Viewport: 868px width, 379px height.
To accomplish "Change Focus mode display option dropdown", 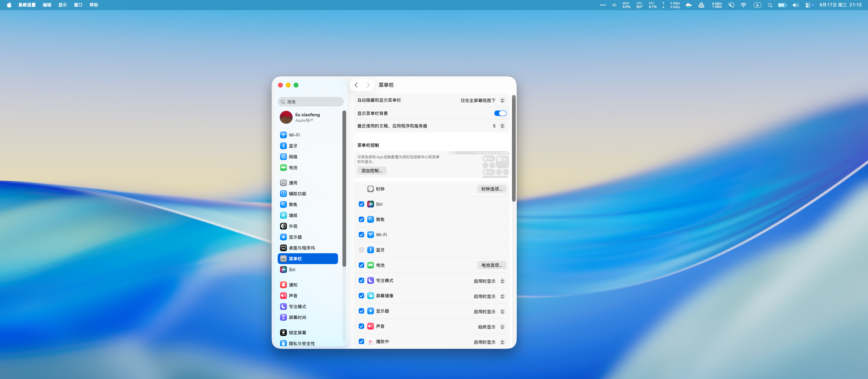I will 489,281.
